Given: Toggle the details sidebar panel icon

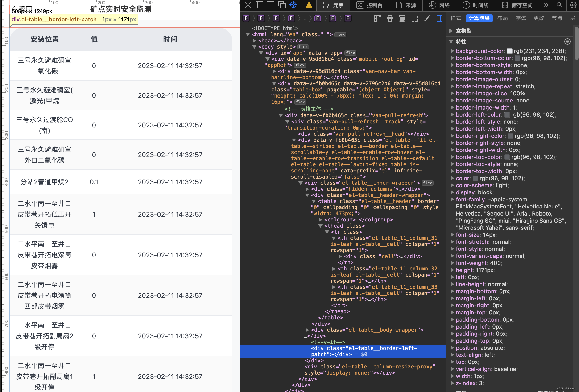Looking at the screenshot, I should (439, 18).
